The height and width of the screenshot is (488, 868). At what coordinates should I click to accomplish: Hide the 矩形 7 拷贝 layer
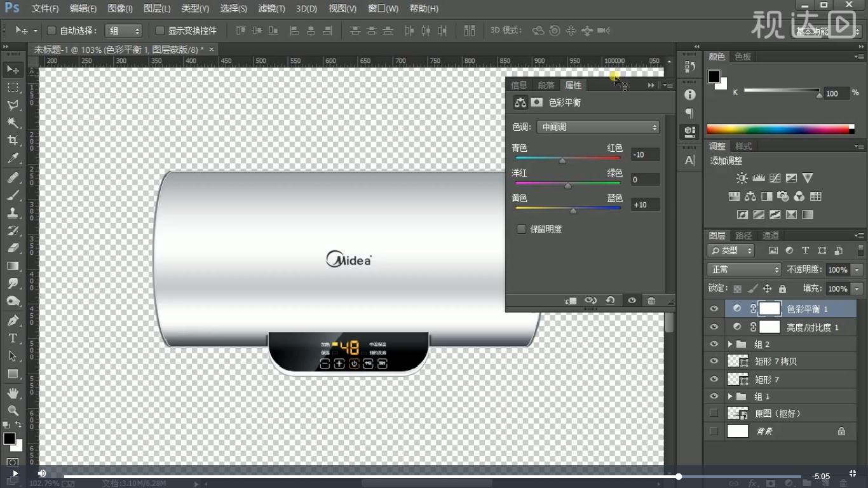tap(714, 362)
